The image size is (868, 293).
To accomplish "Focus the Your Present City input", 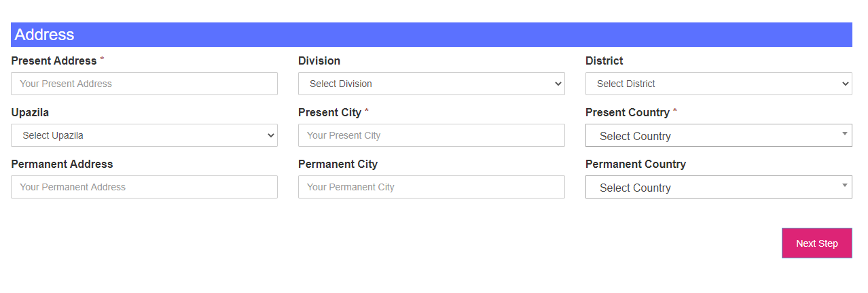I will (x=431, y=135).
